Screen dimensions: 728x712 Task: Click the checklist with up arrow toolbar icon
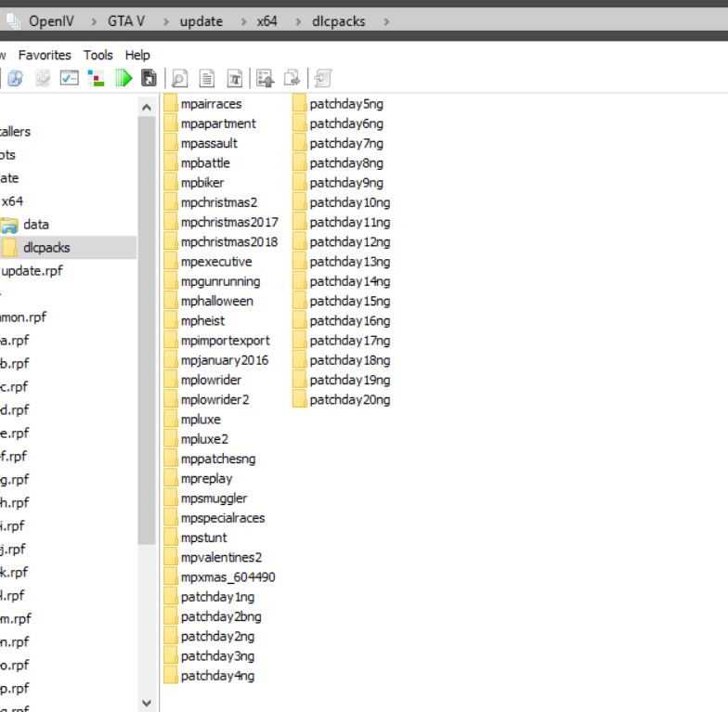click(x=266, y=78)
